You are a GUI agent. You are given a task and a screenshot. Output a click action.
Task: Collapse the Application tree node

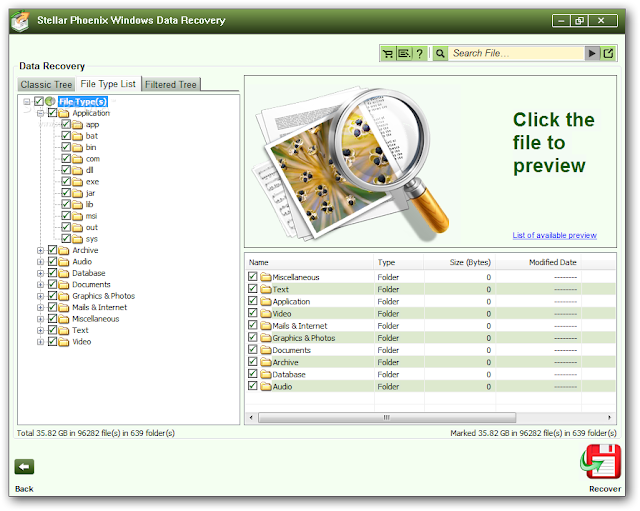point(40,113)
